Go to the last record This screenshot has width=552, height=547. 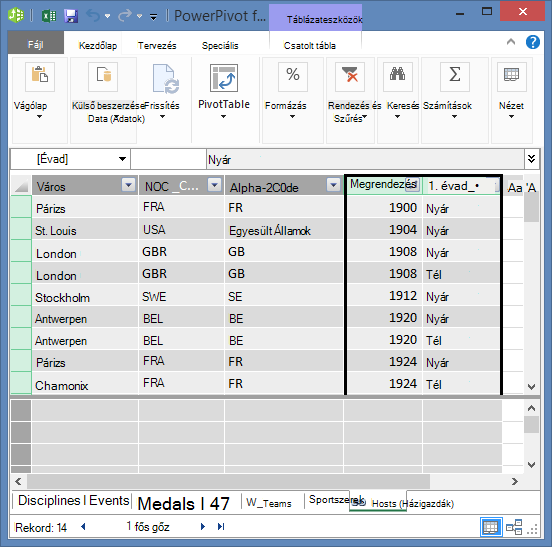(221, 527)
